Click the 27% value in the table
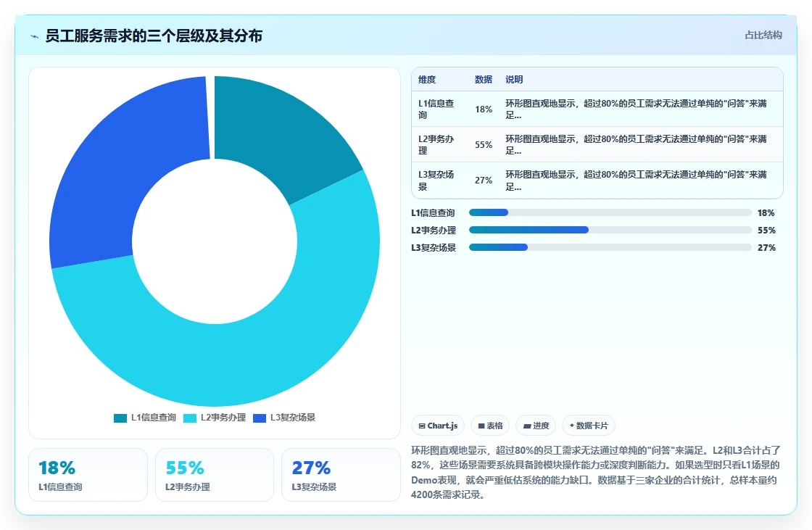 484,181
